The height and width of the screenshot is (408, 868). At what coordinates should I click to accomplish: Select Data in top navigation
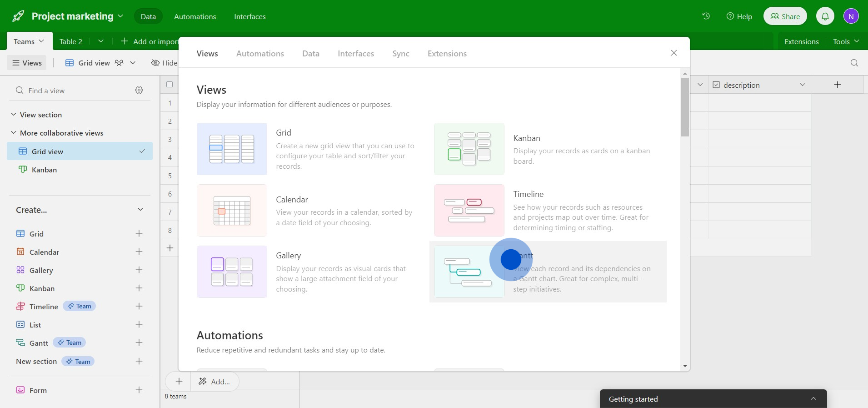click(148, 16)
